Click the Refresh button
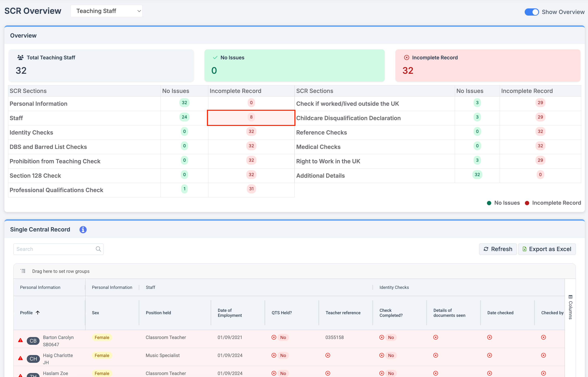Viewport: 588px width, 377px height. click(498, 249)
